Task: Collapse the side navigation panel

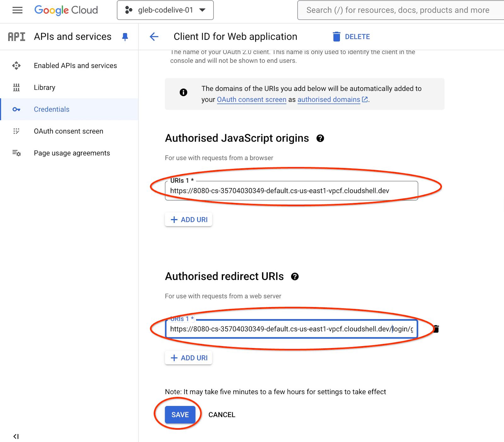Action: click(x=16, y=436)
